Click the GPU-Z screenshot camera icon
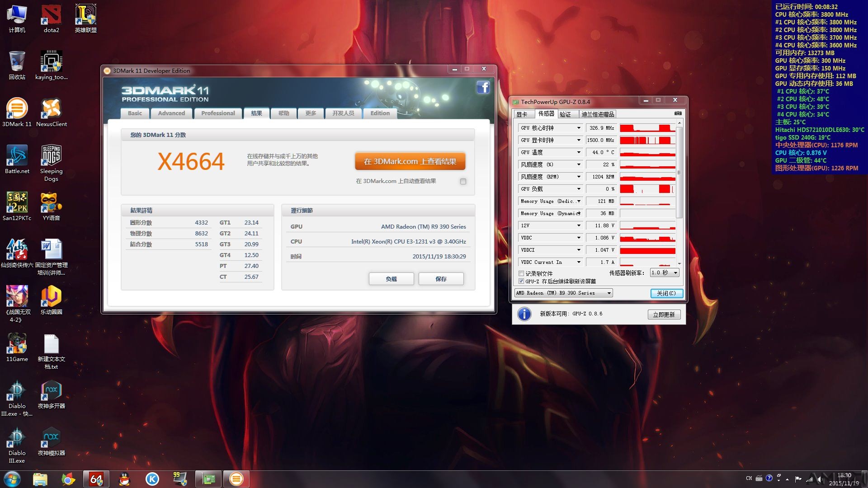The image size is (868, 488). pos(678,113)
